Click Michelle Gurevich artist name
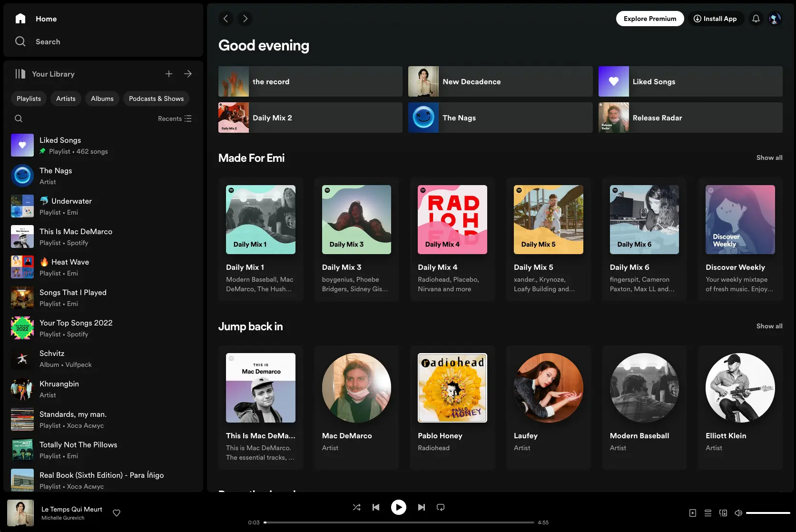 coord(63,518)
